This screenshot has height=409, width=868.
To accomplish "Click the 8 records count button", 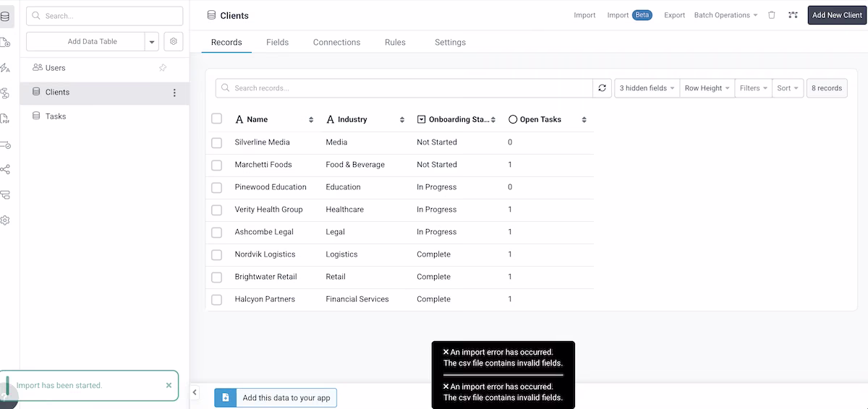I will [827, 88].
